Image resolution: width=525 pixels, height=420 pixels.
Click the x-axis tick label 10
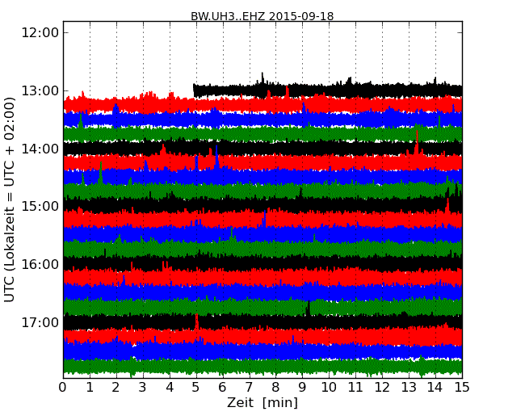point(329,388)
